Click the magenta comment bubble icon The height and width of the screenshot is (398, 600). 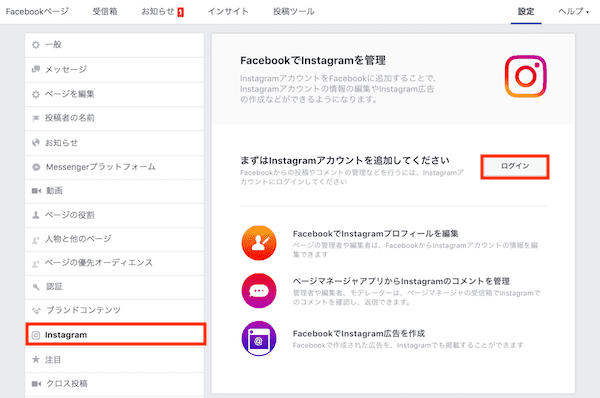coord(259,291)
